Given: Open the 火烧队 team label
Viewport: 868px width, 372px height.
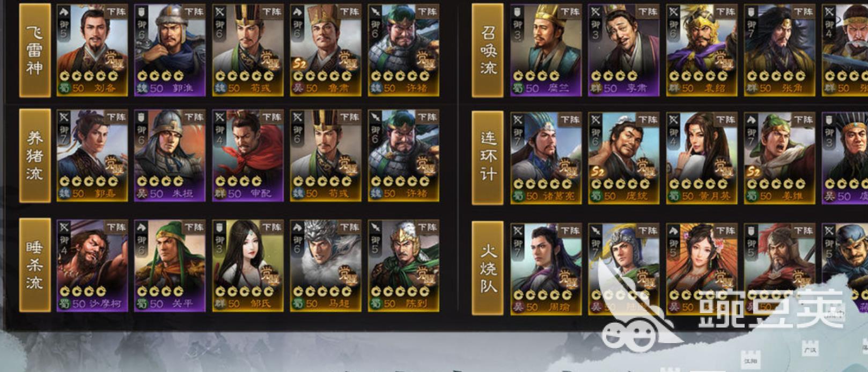Looking at the screenshot, I should 488,268.
